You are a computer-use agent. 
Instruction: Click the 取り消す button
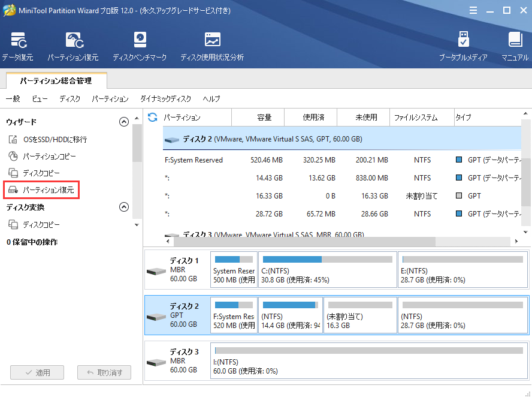pyautogui.click(x=104, y=372)
